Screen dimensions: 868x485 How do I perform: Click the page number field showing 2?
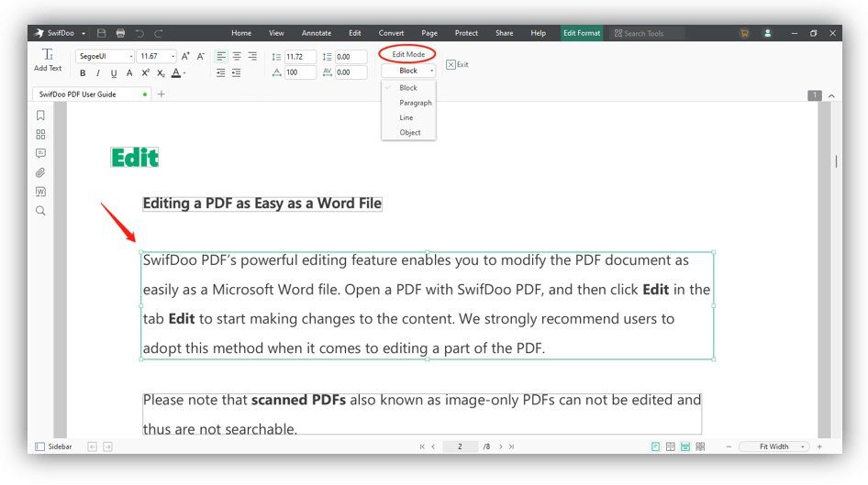pos(460,446)
